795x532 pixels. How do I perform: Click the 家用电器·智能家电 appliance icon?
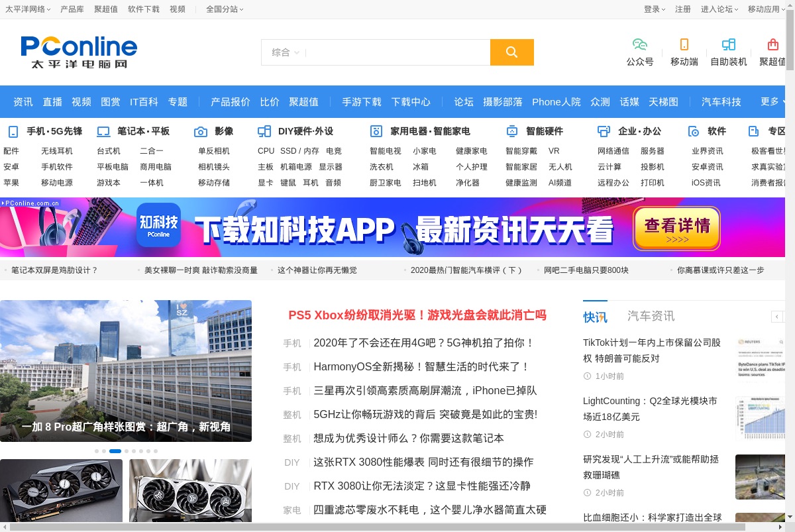click(x=376, y=131)
